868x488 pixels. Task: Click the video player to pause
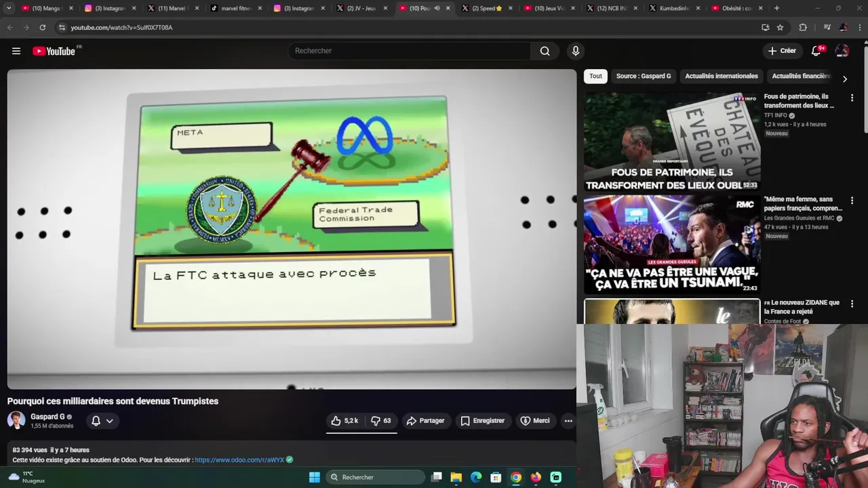tap(292, 229)
